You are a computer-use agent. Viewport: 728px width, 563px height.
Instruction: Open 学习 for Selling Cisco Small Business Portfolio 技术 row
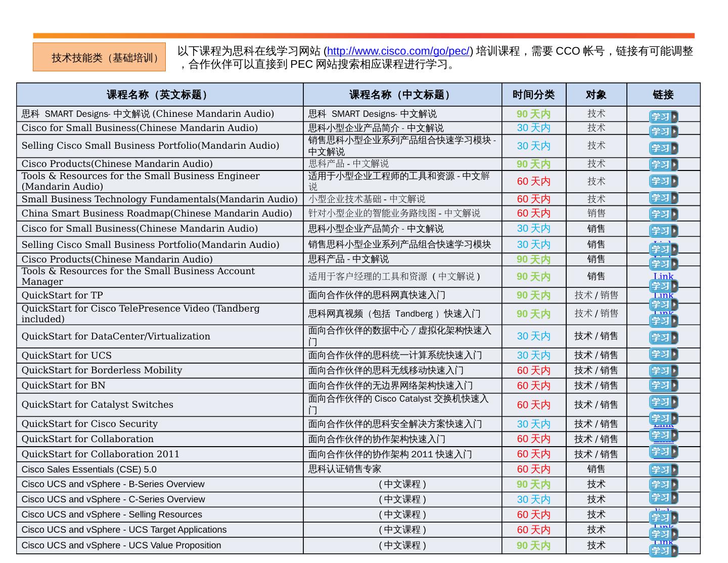[663, 148]
